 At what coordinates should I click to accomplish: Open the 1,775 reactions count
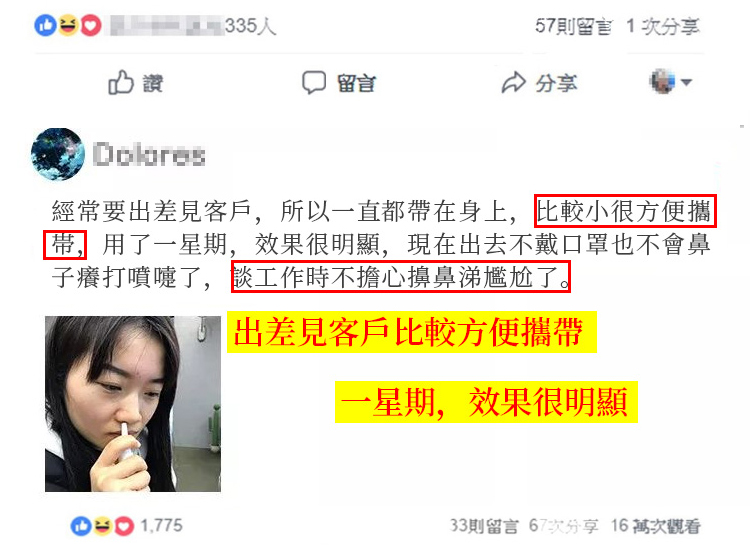[161, 525]
